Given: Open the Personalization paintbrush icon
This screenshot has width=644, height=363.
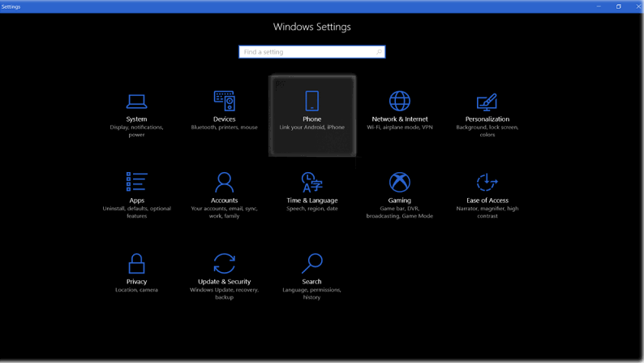Looking at the screenshot, I should pos(487,102).
